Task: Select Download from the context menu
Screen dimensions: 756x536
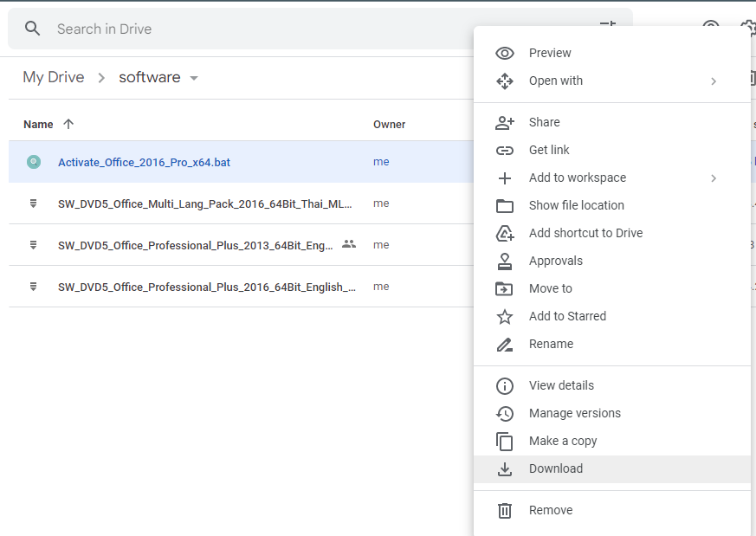Action: (612, 469)
